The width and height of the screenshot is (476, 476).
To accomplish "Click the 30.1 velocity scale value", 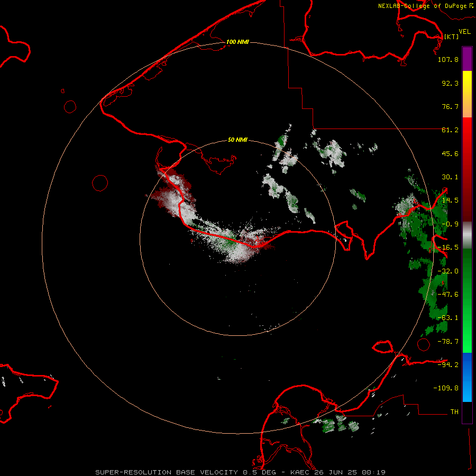I will coord(450,177).
